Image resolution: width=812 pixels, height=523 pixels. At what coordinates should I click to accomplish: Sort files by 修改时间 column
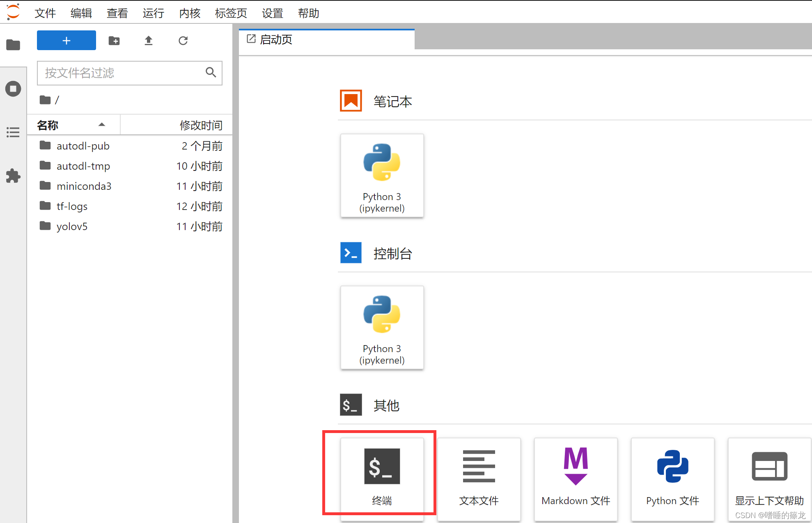(200, 125)
